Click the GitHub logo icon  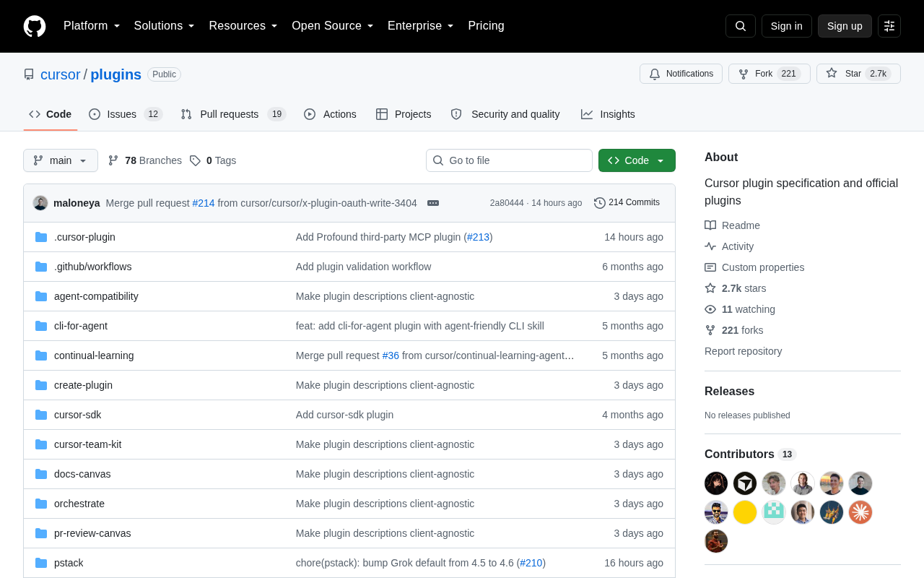click(35, 26)
